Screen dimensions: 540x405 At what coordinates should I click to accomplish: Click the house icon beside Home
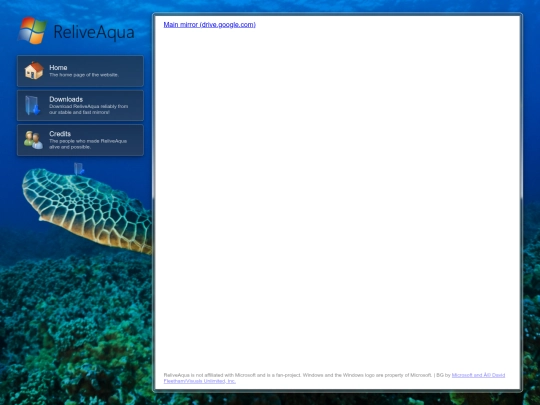coord(34,70)
